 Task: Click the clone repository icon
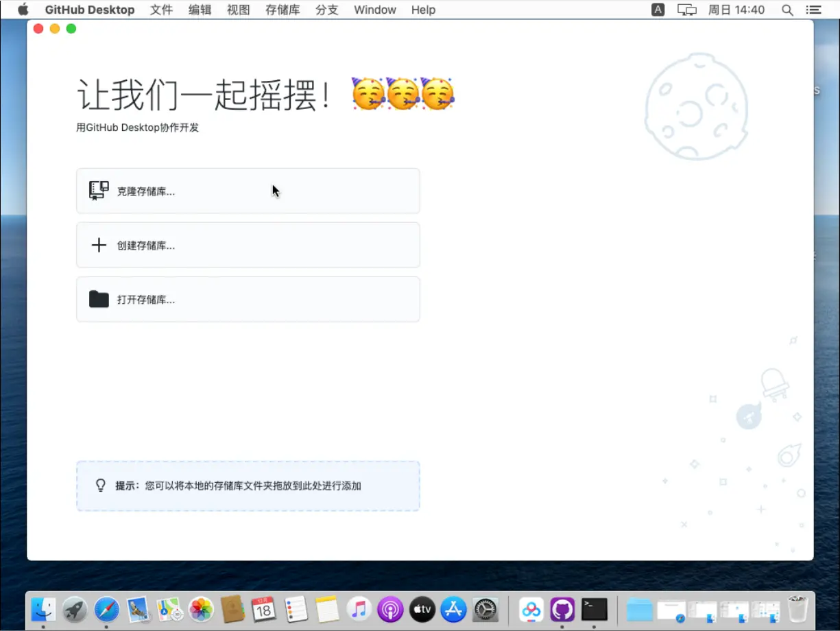coord(99,191)
